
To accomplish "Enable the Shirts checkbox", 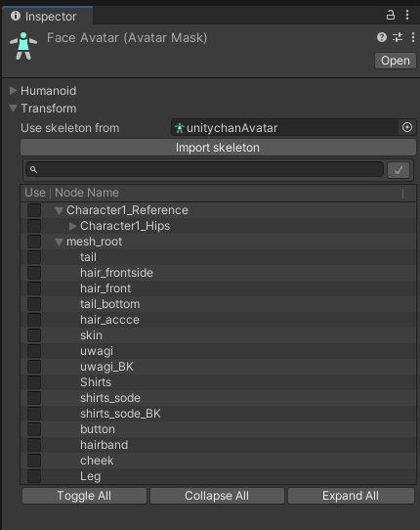I will click(x=34, y=382).
